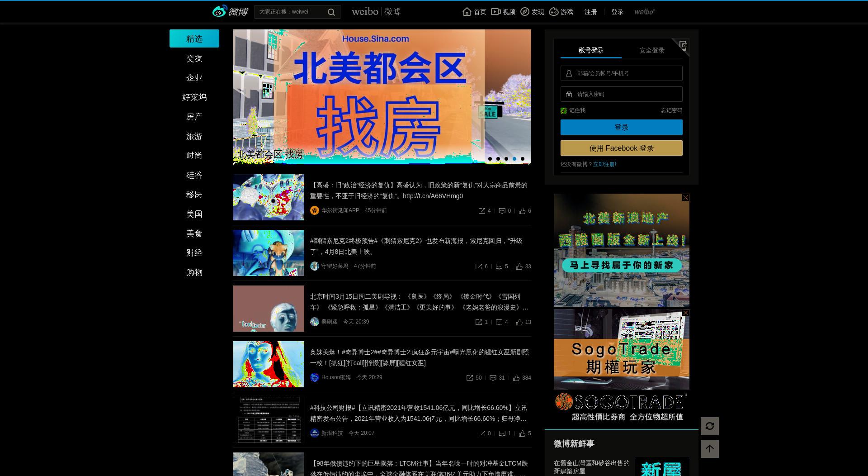The height and width of the screenshot is (476, 868).
Task: Click the Weibo logo in header
Action: (230, 11)
